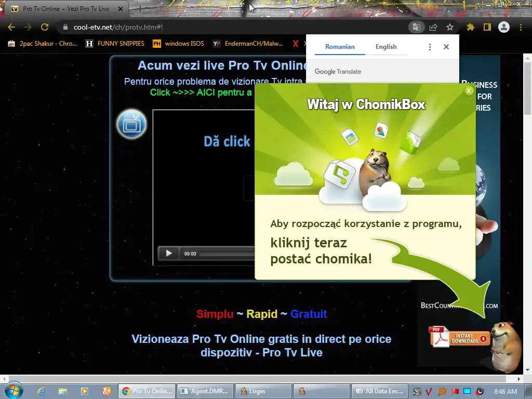The width and height of the screenshot is (532, 399).
Task: Click the Google Translate icon in address bar
Action: click(x=416, y=27)
